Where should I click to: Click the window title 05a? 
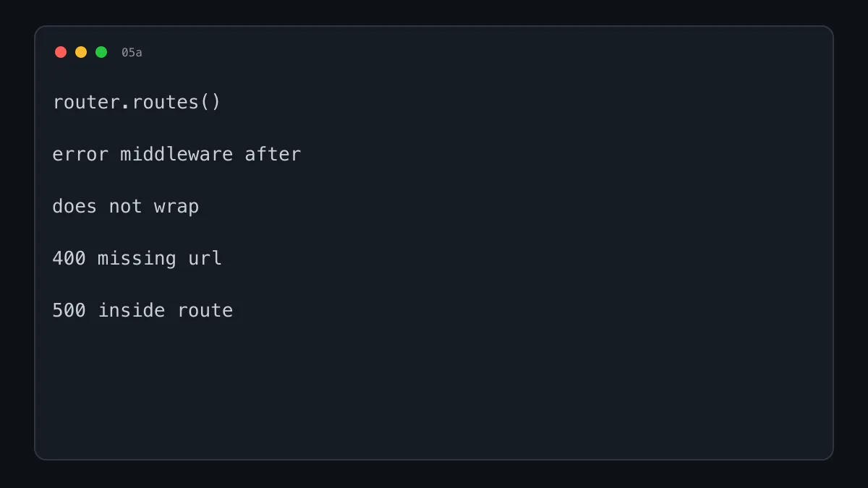(x=132, y=53)
